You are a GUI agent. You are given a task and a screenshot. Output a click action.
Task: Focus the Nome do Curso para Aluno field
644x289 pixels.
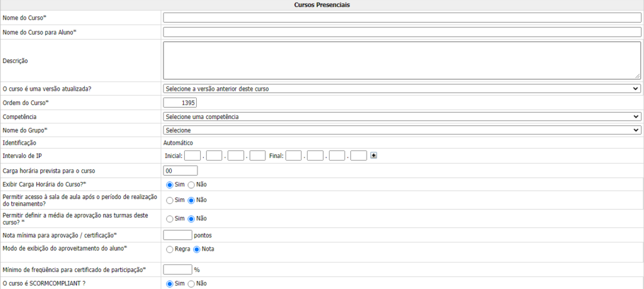coord(401,32)
